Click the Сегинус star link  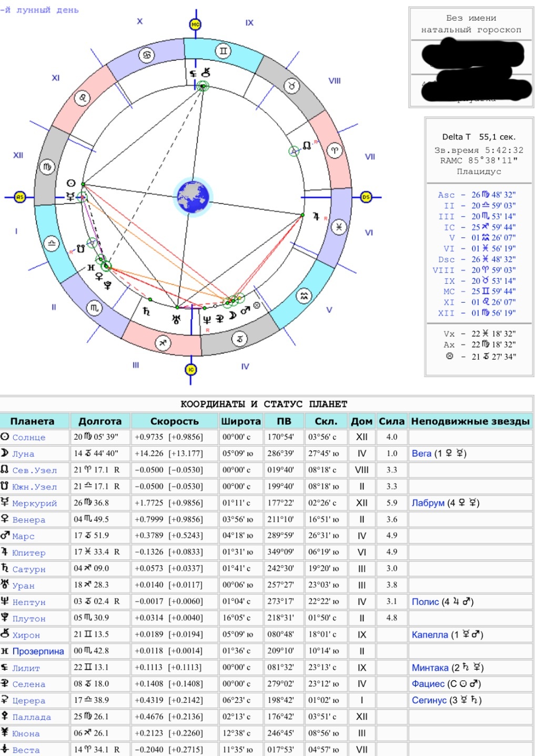point(429,700)
